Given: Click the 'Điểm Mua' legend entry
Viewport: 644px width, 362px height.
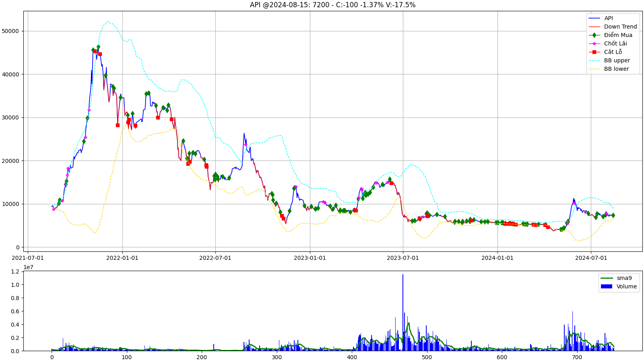Looking at the screenshot, I should coord(618,35).
